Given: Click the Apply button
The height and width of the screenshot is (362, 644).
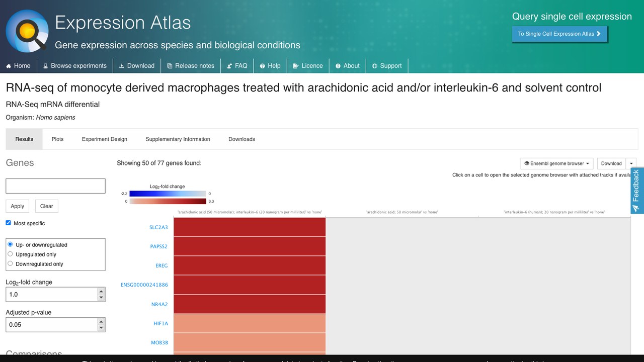Looking at the screenshot, I should coord(18,206).
